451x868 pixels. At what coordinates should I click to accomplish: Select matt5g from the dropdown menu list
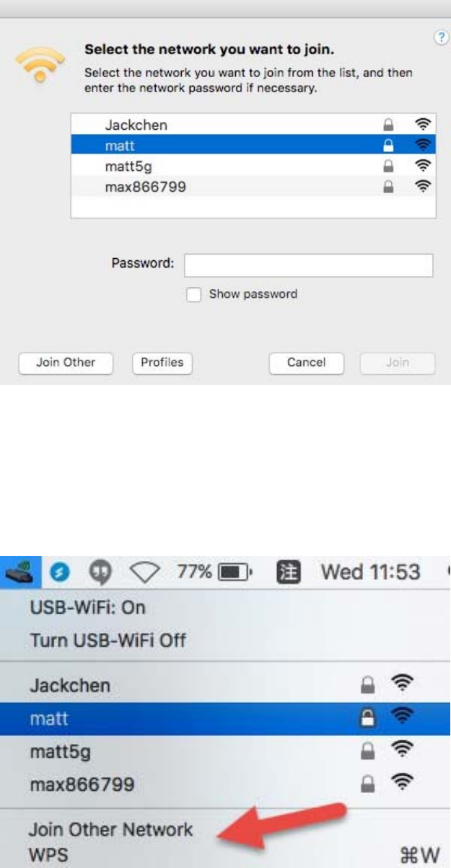(225, 750)
